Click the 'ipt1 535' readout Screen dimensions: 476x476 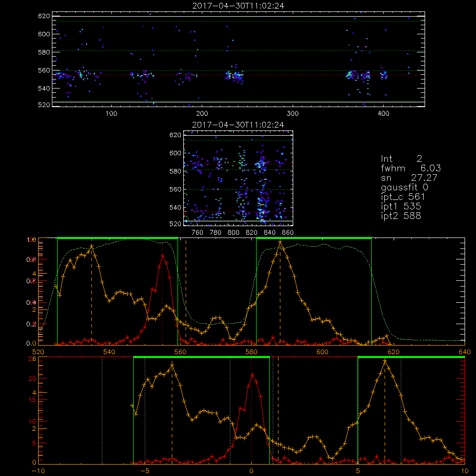pos(401,206)
